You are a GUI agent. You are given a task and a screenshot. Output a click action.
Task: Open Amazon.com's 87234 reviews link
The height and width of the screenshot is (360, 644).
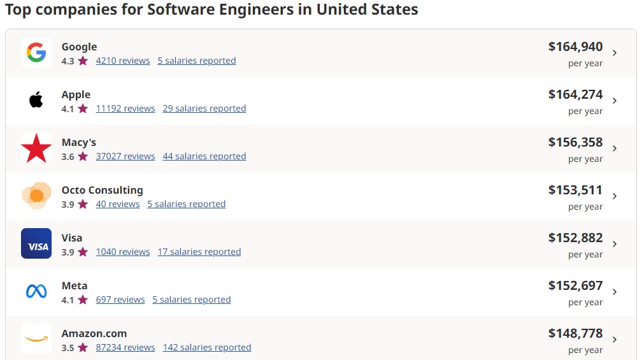(125, 347)
